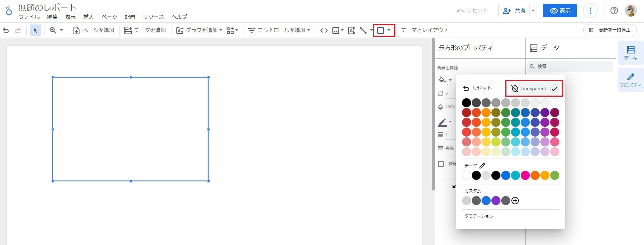Open the three-dot more options menu
The height and width of the screenshot is (245, 644).
pyautogui.click(x=590, y=11)
